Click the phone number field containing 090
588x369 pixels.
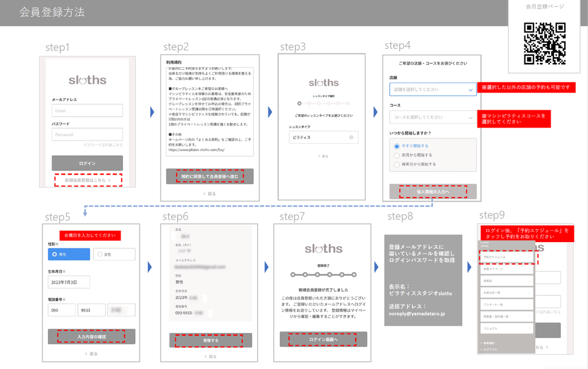click(62, 310)
